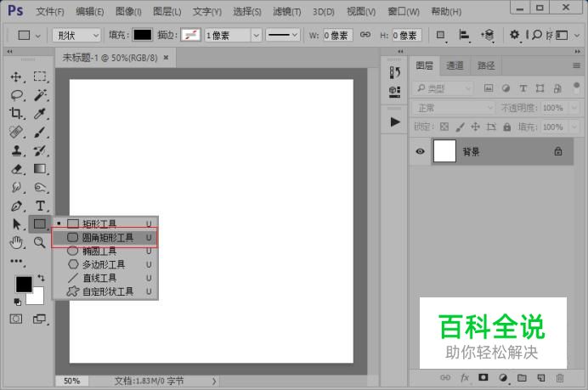Open the layers panel options menu

[576, 65]
